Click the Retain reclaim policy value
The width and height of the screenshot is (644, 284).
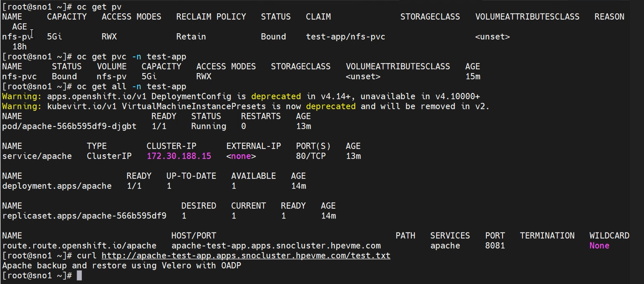pos(191,37)
